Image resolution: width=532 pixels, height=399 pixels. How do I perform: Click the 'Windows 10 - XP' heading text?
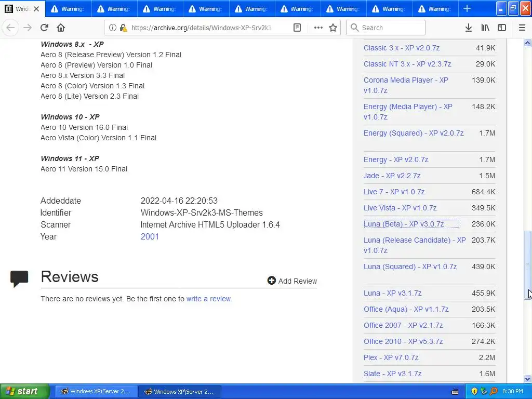point(70,117)
